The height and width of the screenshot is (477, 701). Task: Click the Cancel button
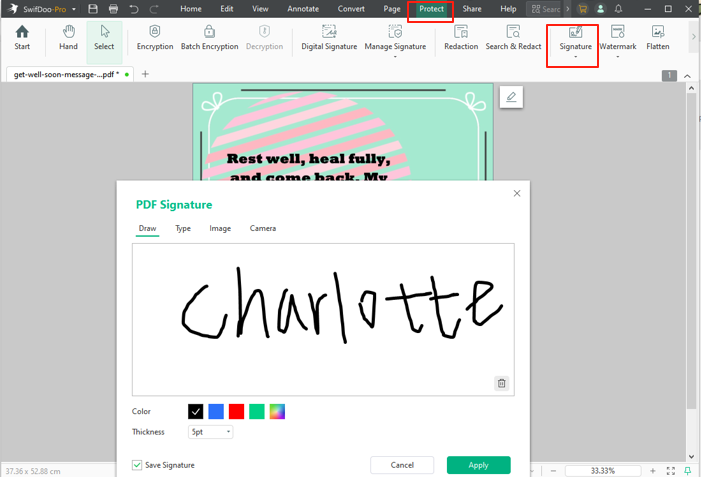(x=402, y=465)
